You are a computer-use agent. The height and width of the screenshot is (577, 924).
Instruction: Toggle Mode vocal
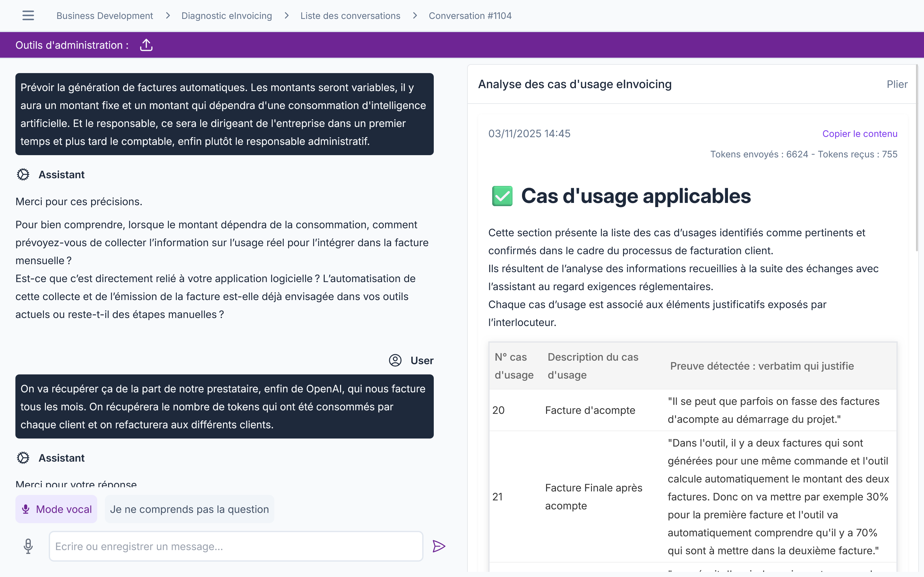coord(56,509)
